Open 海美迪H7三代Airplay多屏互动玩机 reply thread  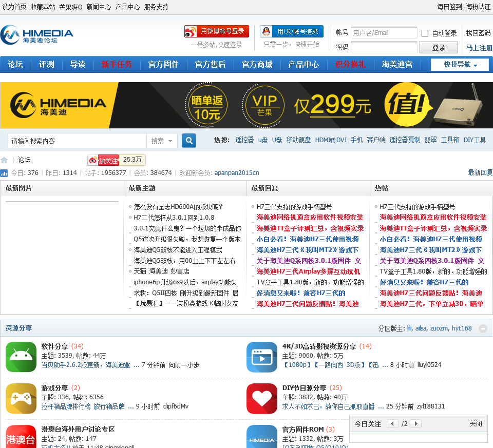click(308, 271)
